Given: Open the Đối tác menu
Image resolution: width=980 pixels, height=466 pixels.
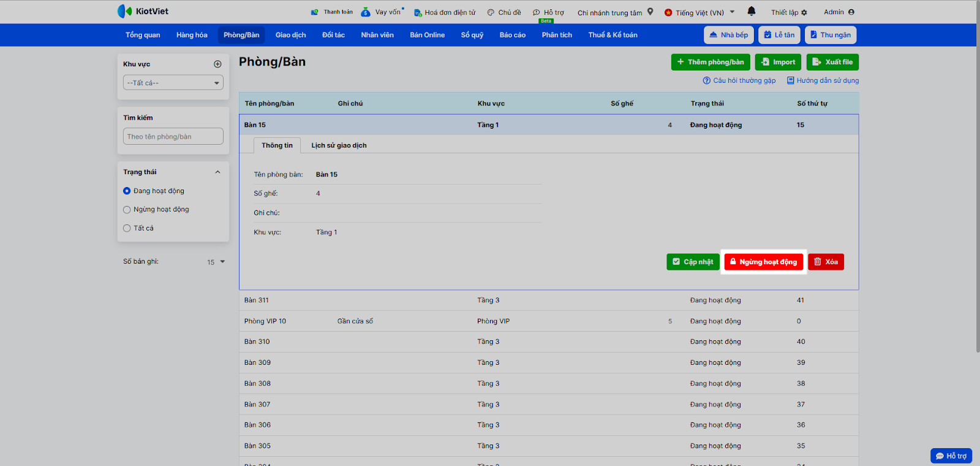Looking at the screenshot, I should click(x=333, y=35).
